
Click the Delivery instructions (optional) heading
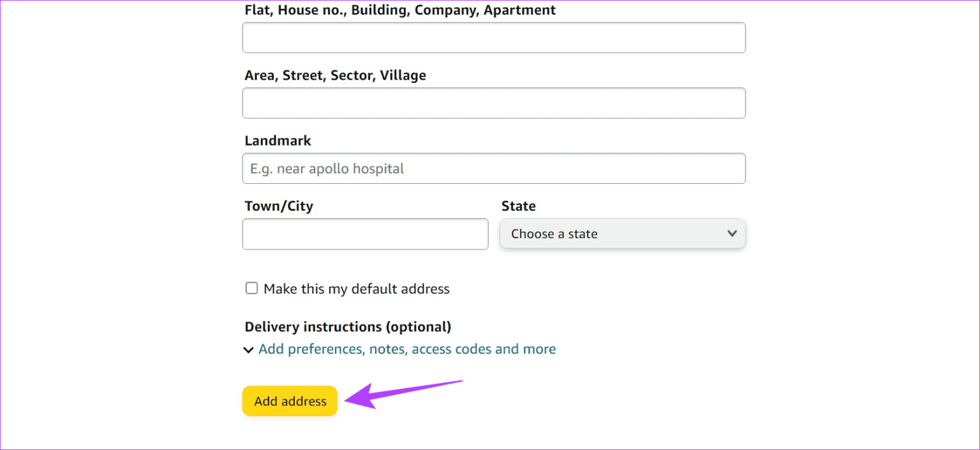tap(348, 326)
